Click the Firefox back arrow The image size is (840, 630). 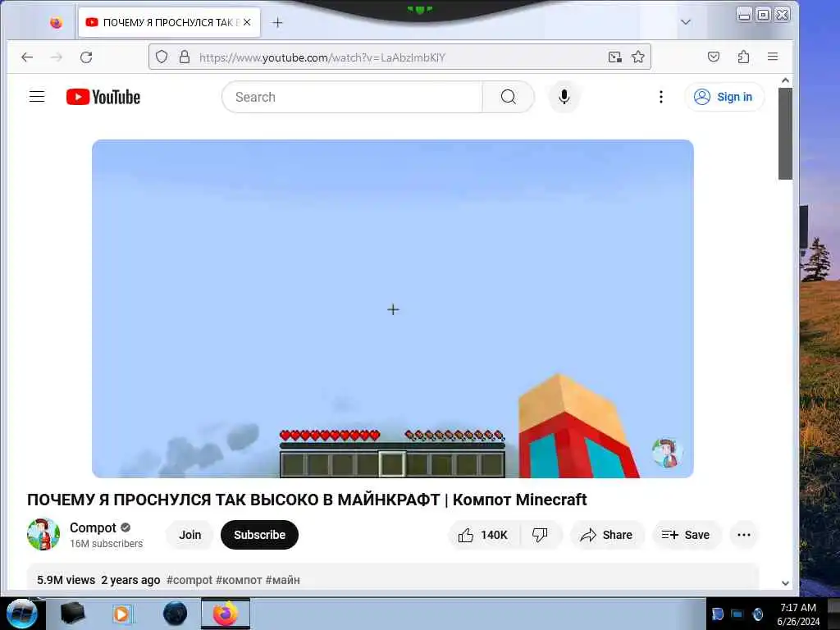pos(27,57)
